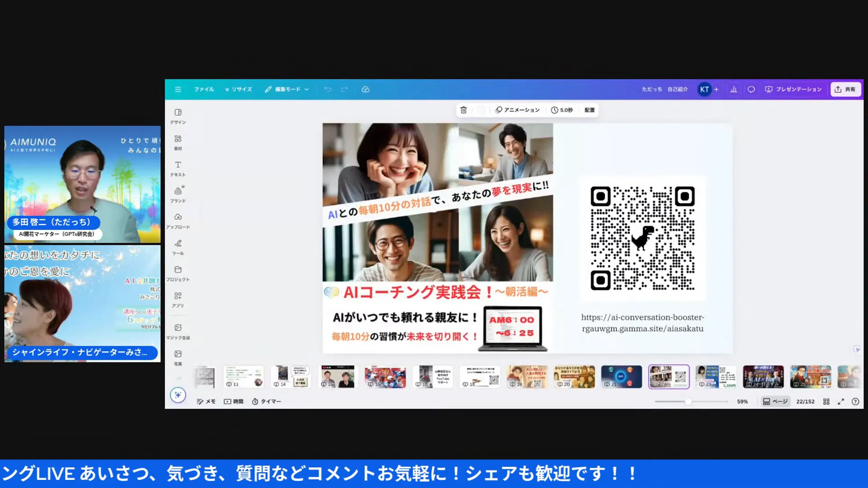Select page thumbnail 19
Image resolution: width=868 pixels, height=488 pixels.
point(527,377)
